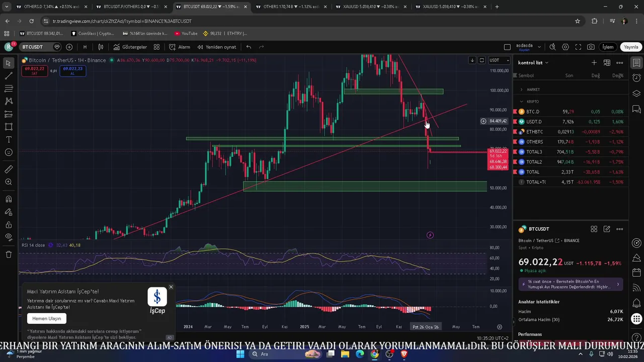Open chart settings hexagon icon
The image size is (644, 362).
pos(566,47)
